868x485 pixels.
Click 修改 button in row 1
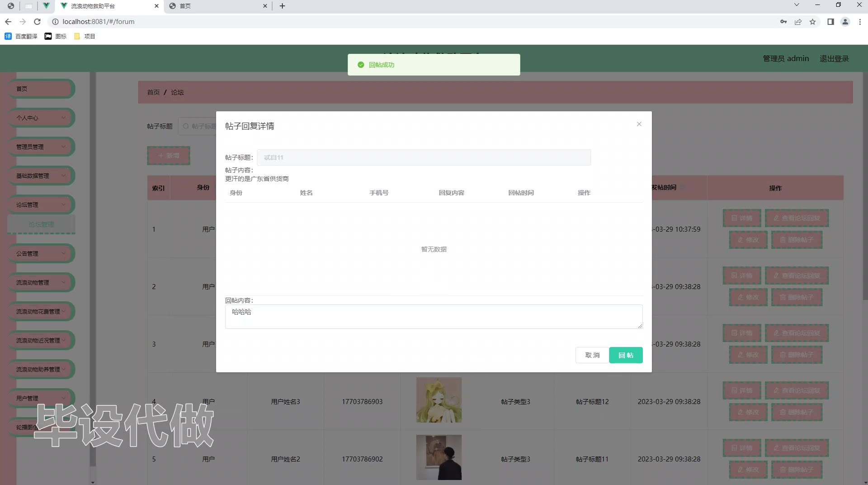point(748,240)
